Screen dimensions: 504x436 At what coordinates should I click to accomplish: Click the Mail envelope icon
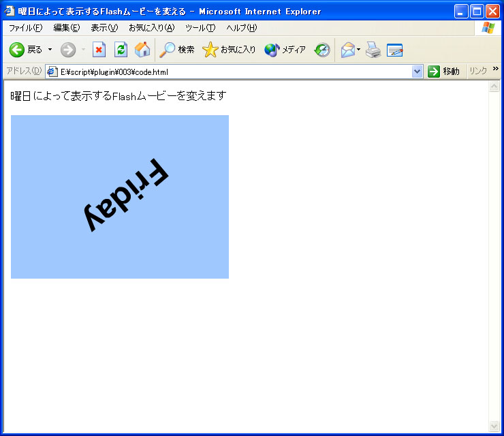[x=348, y=50]
